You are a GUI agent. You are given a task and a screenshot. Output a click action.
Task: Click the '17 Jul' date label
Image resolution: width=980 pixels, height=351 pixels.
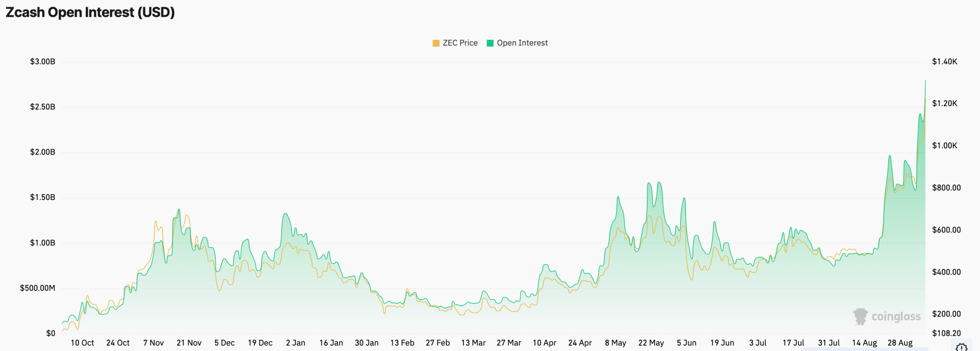point(793,343)
